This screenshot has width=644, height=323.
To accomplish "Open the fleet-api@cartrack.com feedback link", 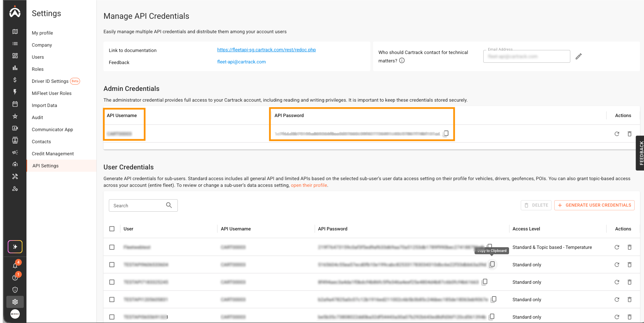I will pyautogui.click(x=241, y=62).
